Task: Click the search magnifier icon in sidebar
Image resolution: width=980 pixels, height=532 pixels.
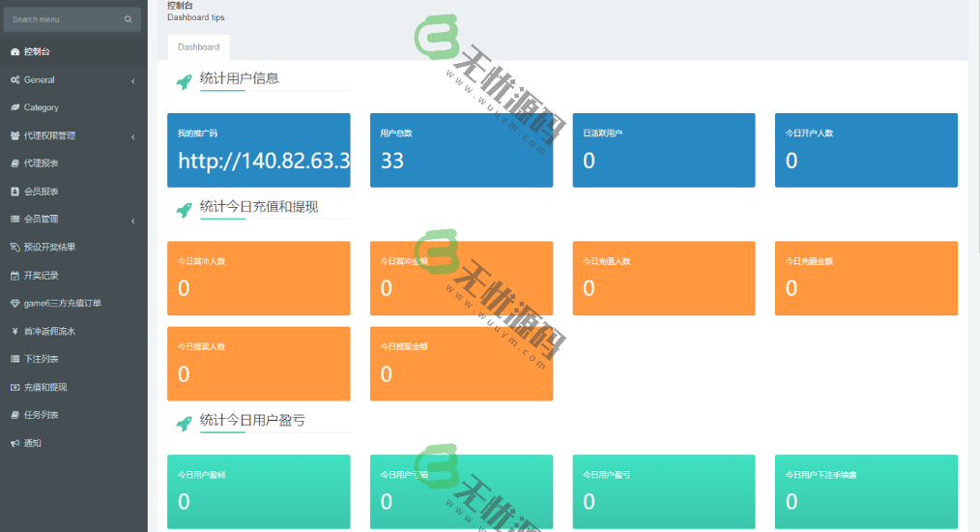Action: 128,19
